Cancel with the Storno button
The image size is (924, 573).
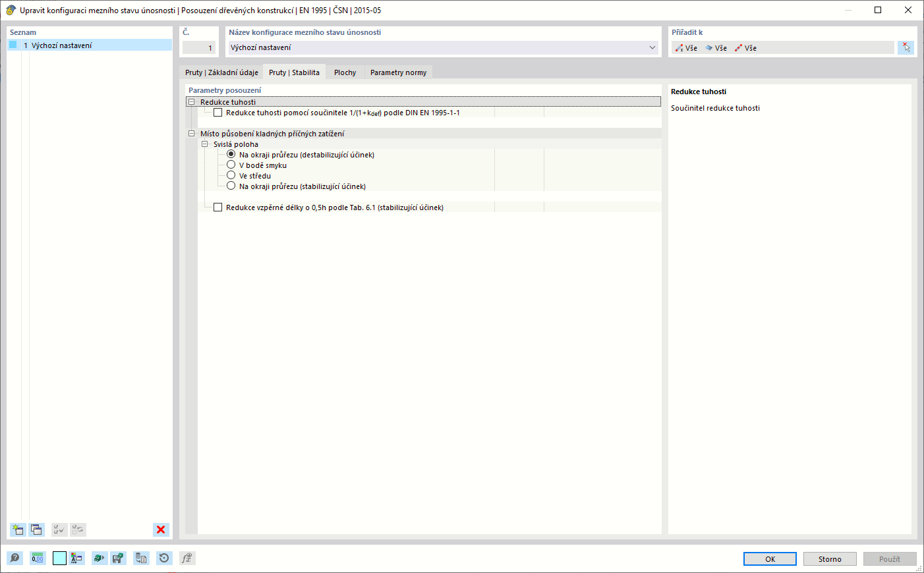click(830, 559)
